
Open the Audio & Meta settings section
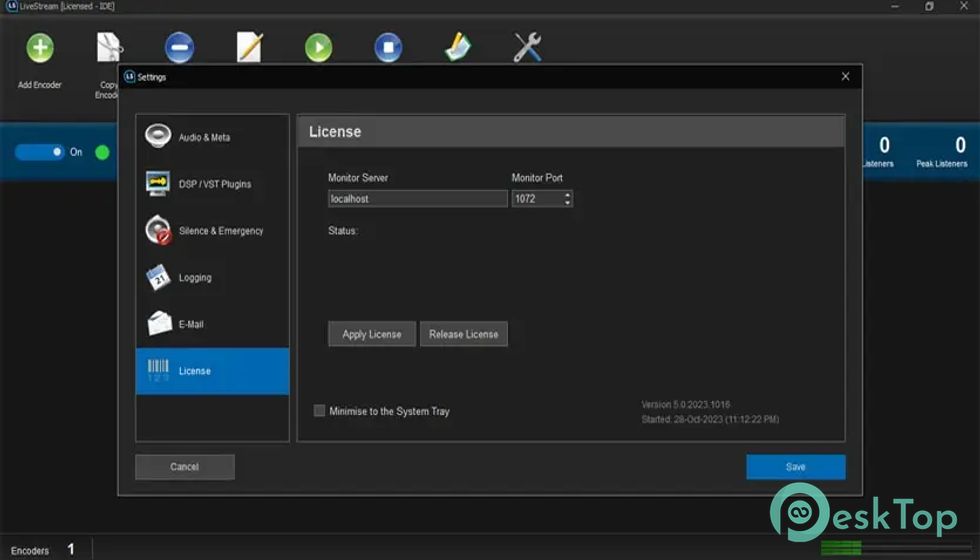(x=212, y=137)
